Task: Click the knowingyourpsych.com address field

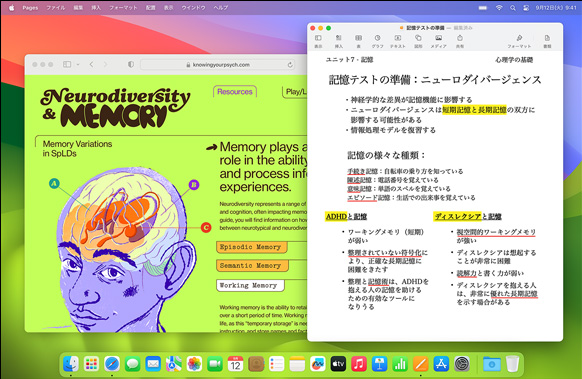Action: [x=218, y=65]
